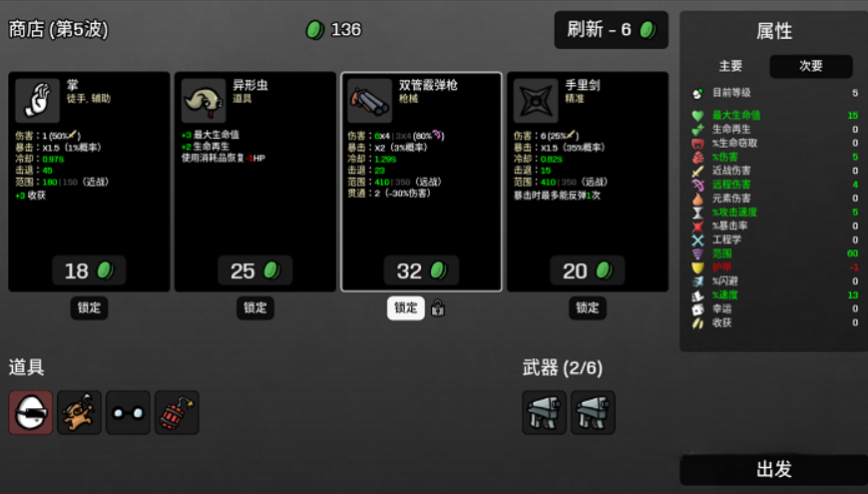Click the hand weapon icon
Image resolution: width=868 pixels, height=494 pixels.
coord(38,101)
